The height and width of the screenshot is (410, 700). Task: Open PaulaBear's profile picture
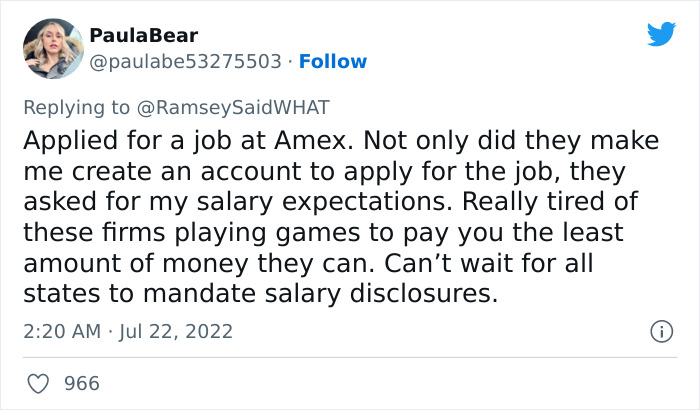[x=52, y=47]
